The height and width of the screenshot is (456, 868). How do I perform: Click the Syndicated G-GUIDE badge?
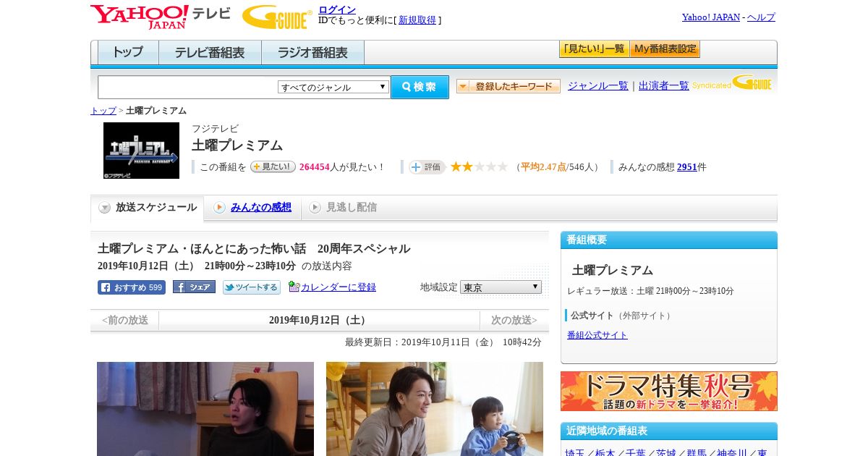click(732, 83)
